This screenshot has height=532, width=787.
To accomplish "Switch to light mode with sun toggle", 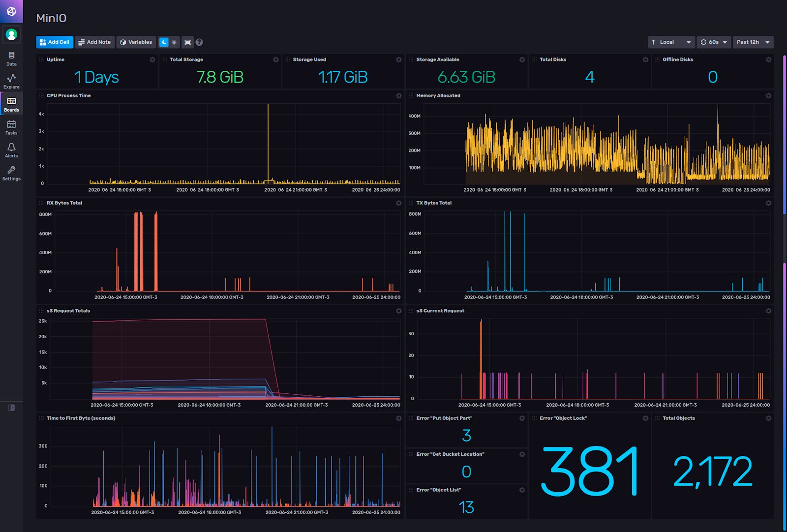I will click(x=174, y=42).
